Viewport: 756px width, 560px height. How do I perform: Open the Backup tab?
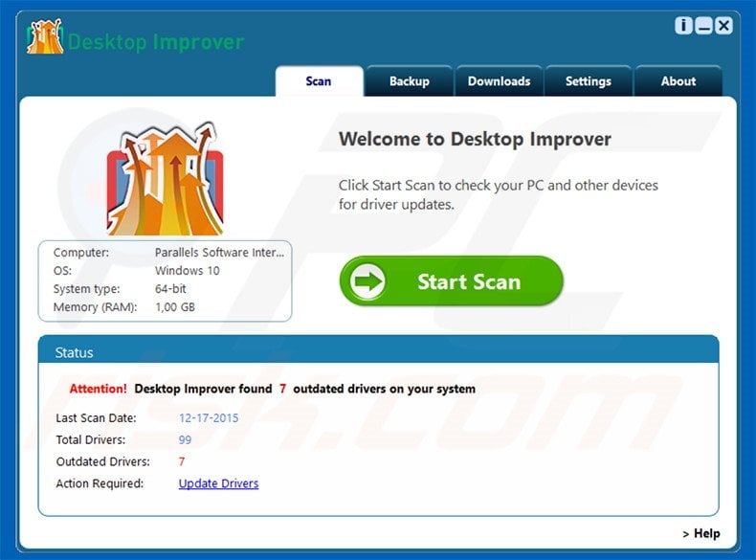pyautogui.click(x=410, y=81)
